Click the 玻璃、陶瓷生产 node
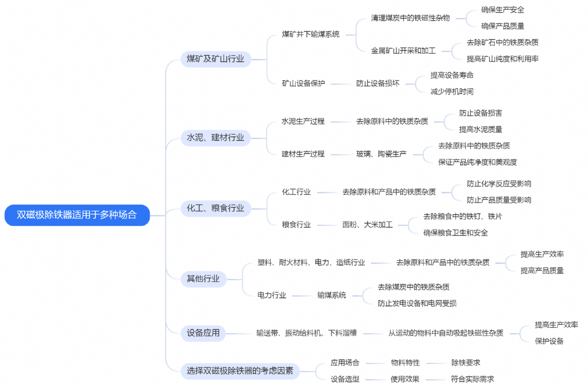Image resolution: width=588 pixels, height=389 pixels. [381, 154]
